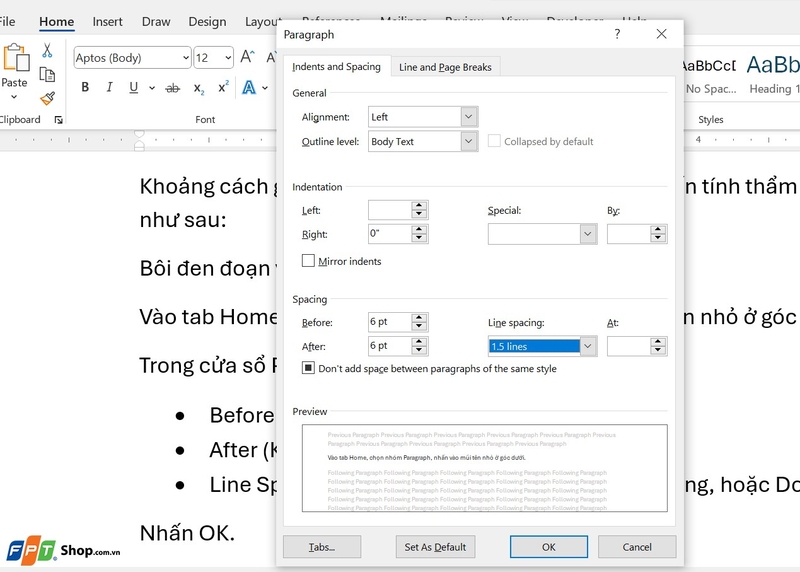This screenshot has height=572, width=800.
Task: Enable the Mirror indents checkbox
Action: [308, 261]
